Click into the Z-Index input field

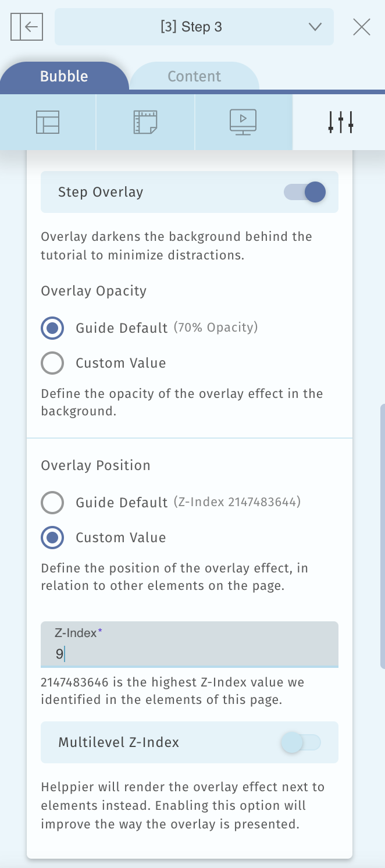(x=190, y=654)
